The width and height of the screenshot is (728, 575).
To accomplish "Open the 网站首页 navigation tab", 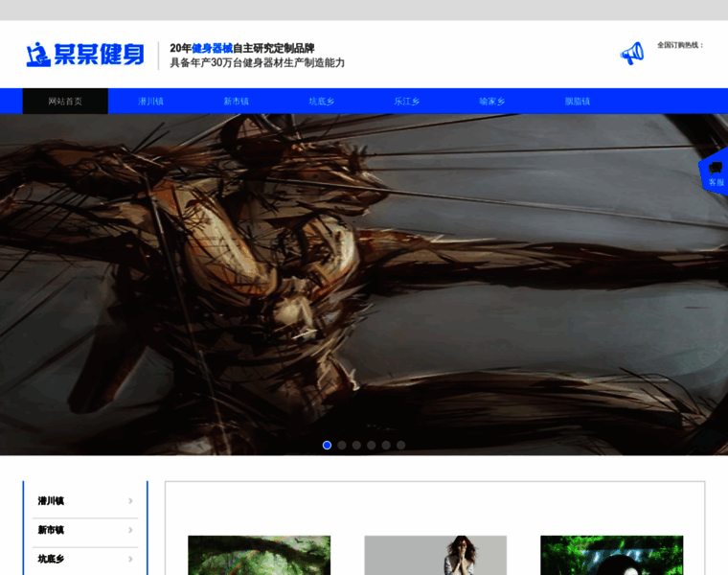I will tap(65, 102).
